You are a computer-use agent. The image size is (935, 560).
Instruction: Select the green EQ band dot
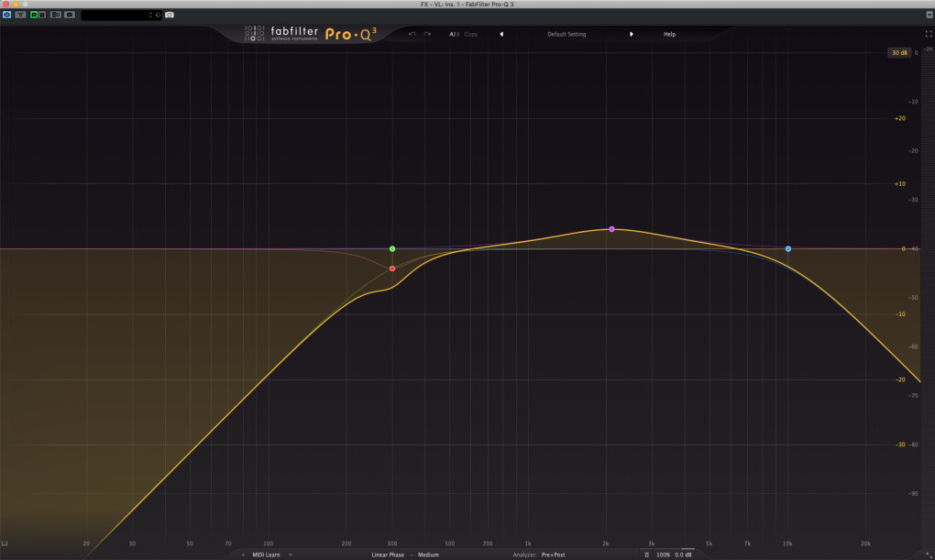click(392, 248)
